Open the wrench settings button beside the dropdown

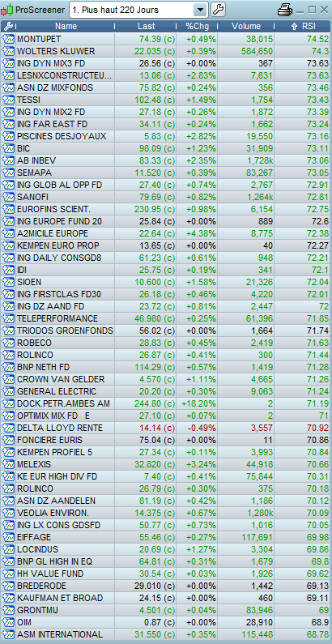coord(218,10)
